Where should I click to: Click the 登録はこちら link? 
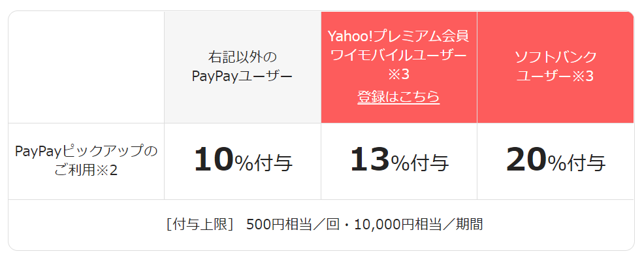pos(398,97)
